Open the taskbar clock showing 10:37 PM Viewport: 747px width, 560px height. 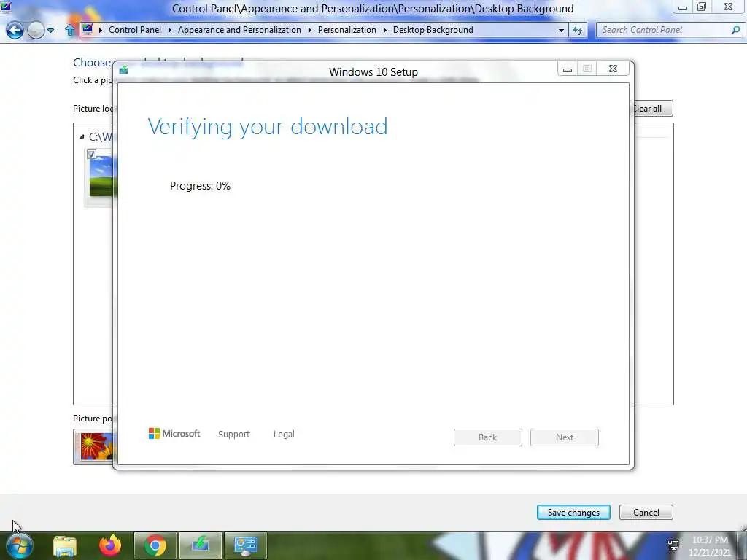pos(710,546)
